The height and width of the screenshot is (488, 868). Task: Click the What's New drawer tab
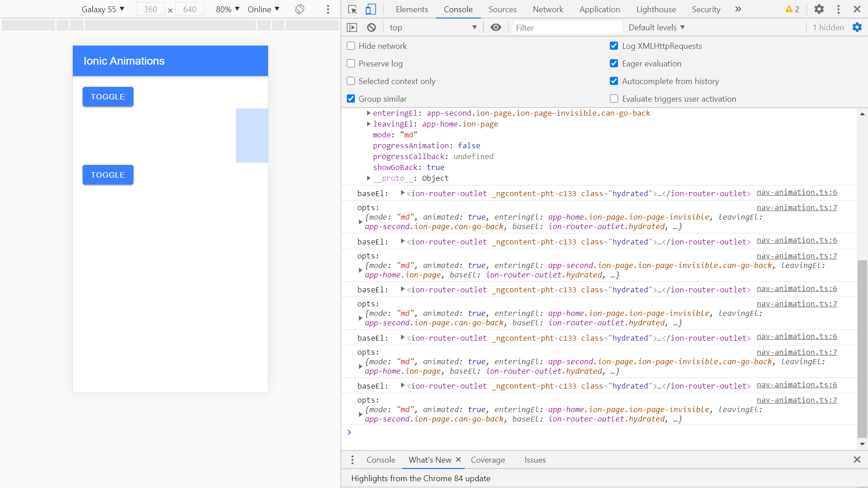click(x=429, y=460)
